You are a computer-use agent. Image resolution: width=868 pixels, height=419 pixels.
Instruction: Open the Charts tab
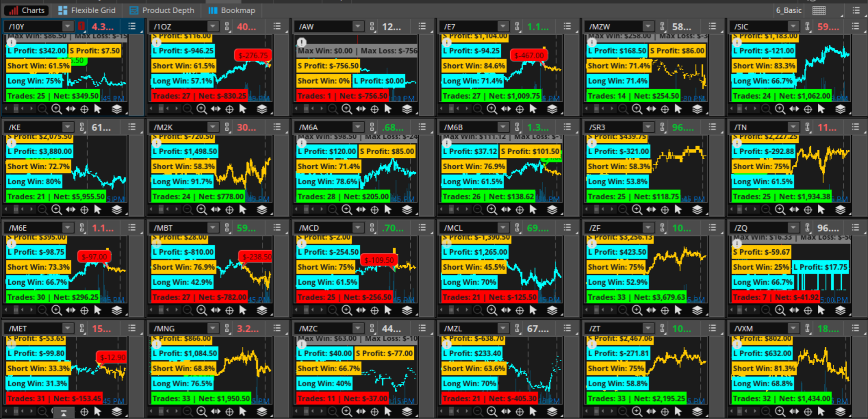tap(26, 10)
